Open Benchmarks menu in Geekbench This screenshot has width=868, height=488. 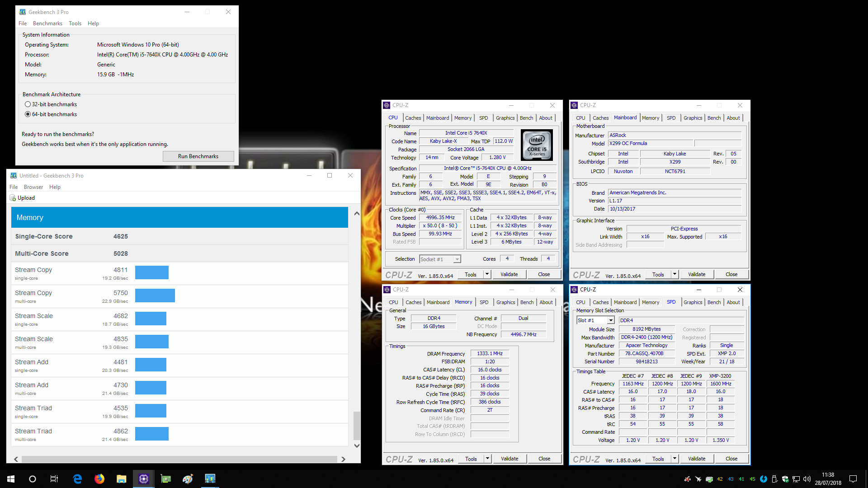pyautogui.click(x=47, y=23)
